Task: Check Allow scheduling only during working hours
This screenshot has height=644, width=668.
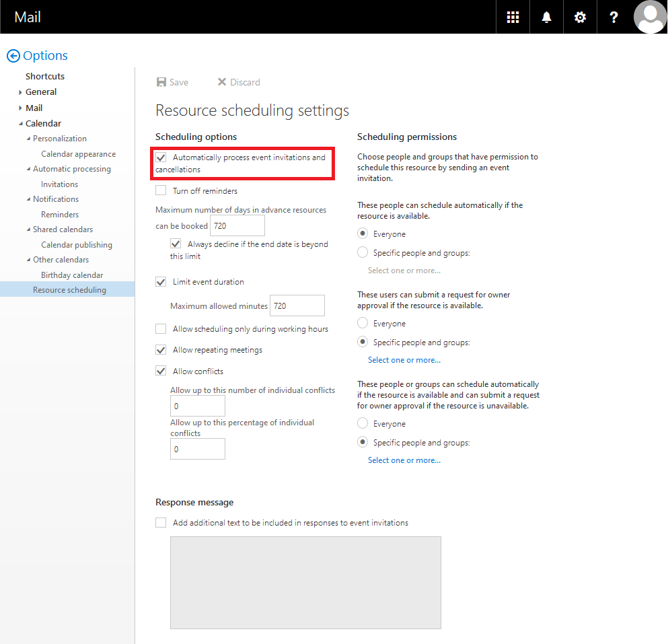Action: tap(161, 329)
